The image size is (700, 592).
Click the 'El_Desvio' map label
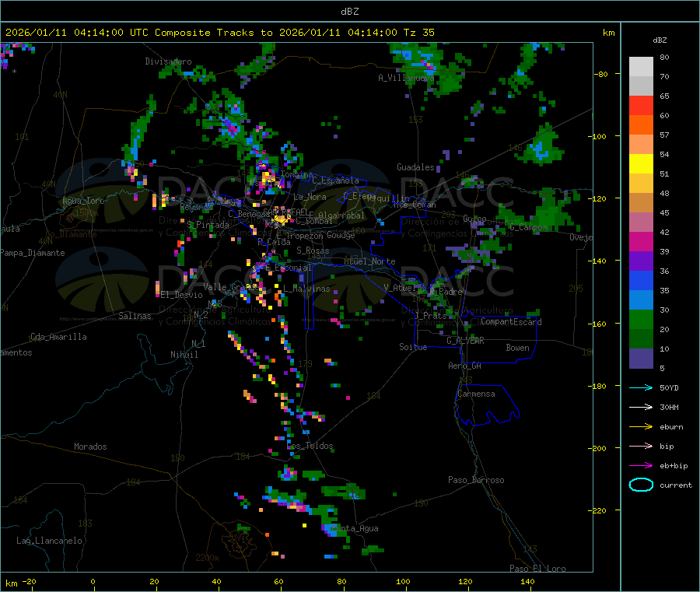[x=182, y=295]
